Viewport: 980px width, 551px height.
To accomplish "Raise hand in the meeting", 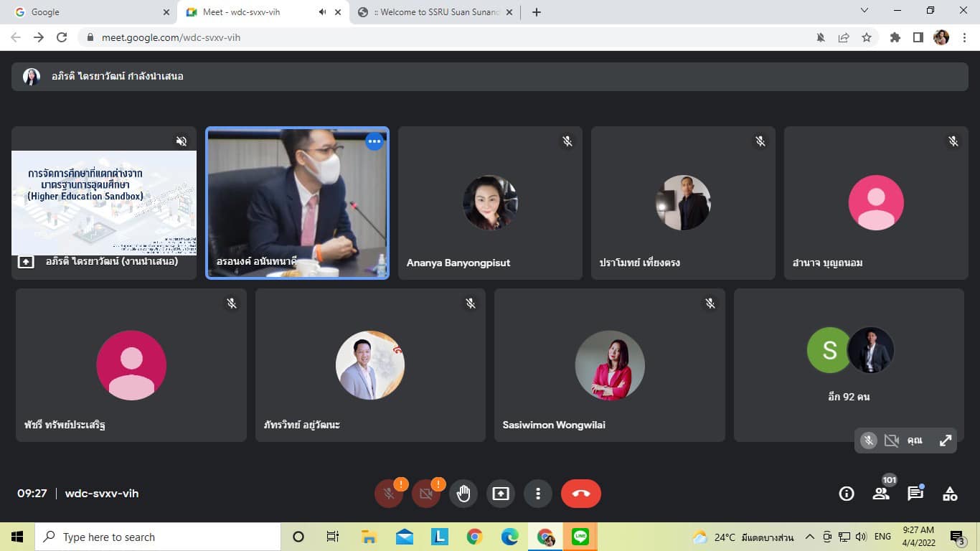I will click(x=463, y=494).
